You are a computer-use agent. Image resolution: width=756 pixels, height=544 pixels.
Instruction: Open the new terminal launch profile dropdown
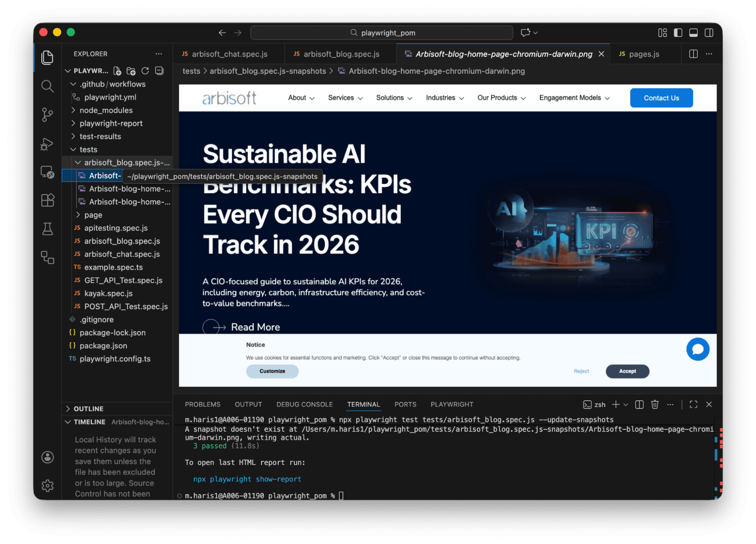tap(626, 405)
